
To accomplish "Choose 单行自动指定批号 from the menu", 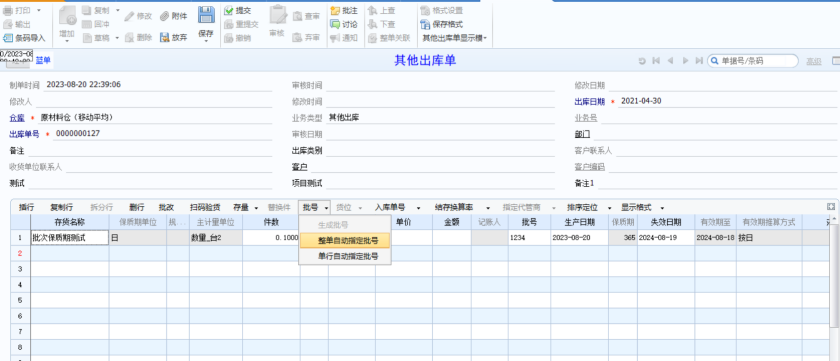I will [345, 257].
